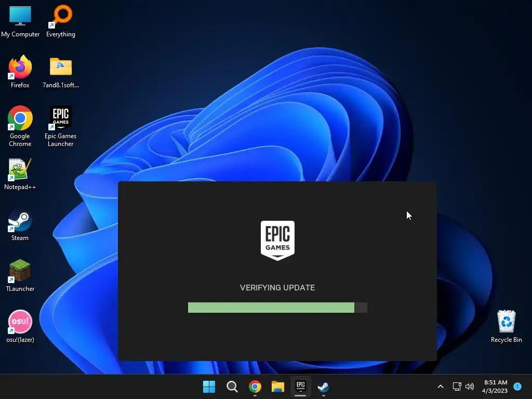Open taskbar Search

232,387
